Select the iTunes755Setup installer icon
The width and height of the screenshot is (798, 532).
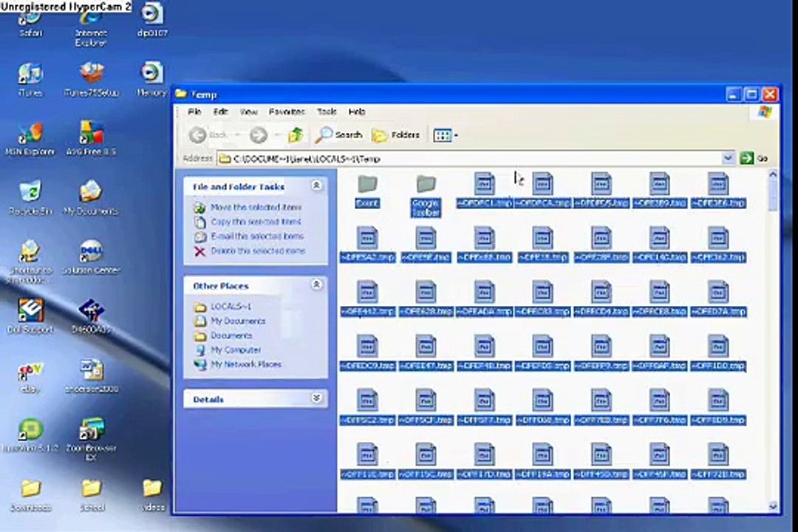[x=92, y=80]
